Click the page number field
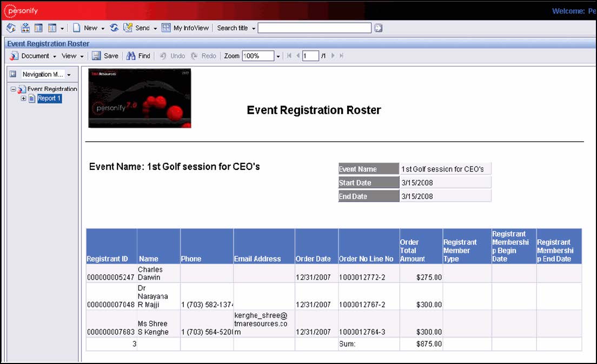Screen dimensions: 597x364 point(310,56)
